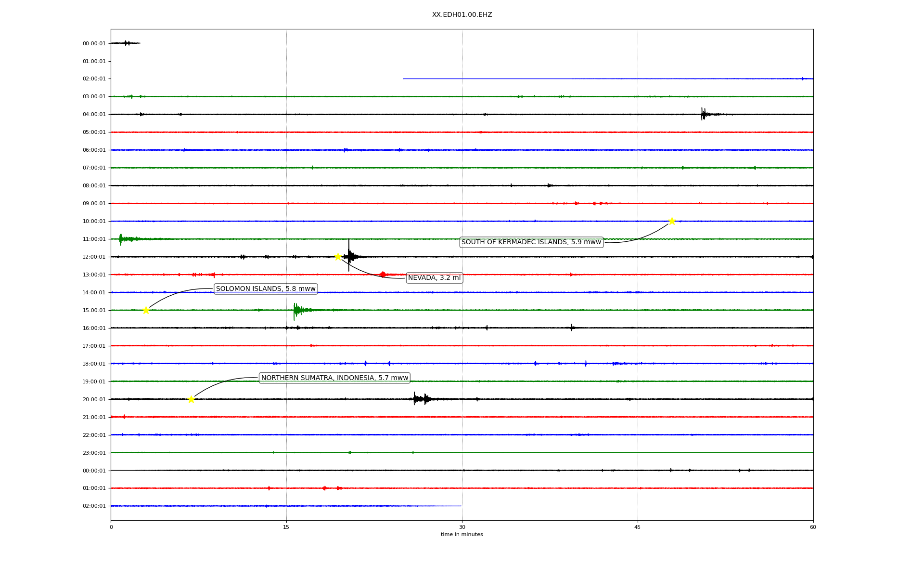Click the Solomon Islands earthquake star marker
Image resolution: width=924 pixels, height=578 pixels.
146,310
